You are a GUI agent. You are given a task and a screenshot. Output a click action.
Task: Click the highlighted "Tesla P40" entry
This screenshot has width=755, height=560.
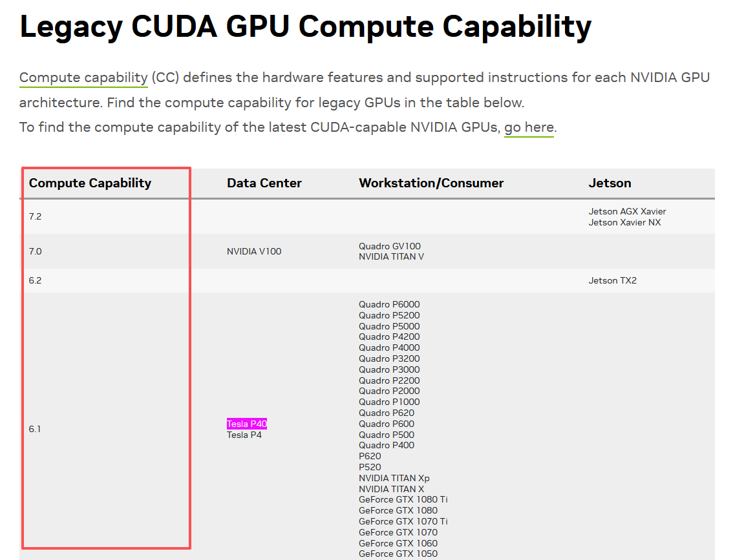(246, 424)
